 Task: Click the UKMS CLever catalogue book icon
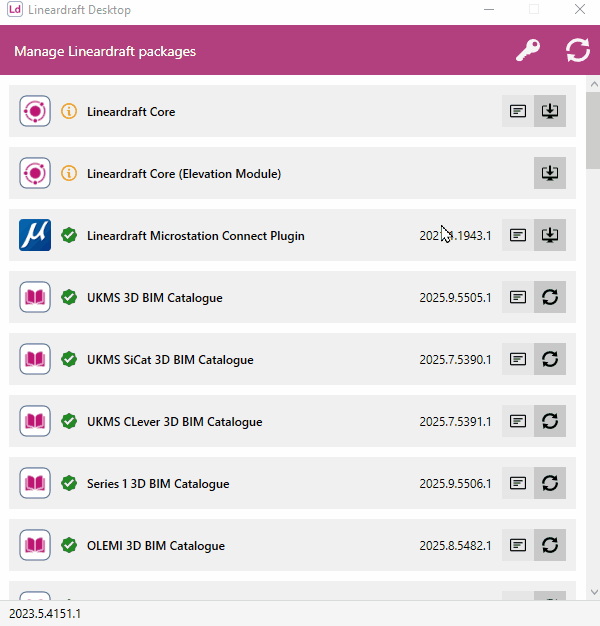[x=35, y=421]
